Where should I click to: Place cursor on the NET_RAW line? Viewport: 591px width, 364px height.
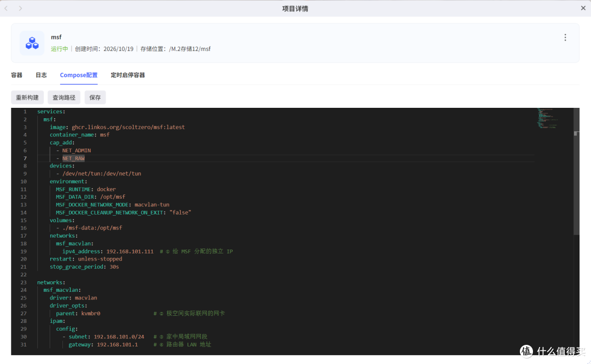tap(73, 158)
